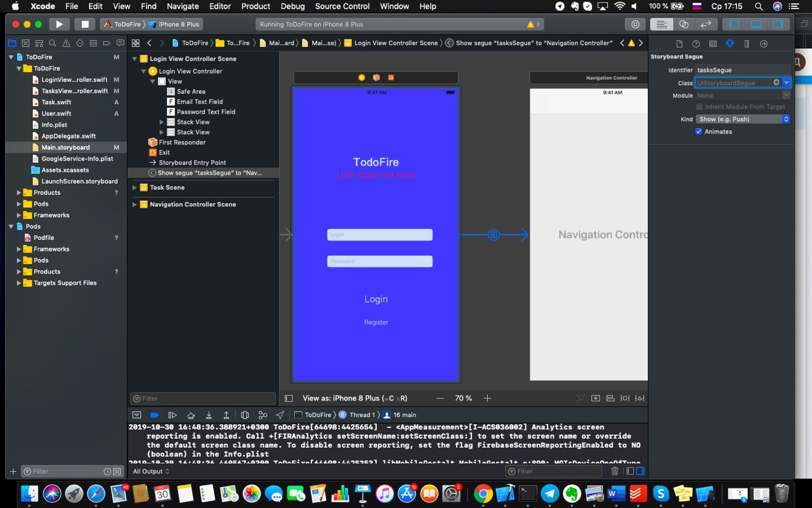The image size is (812, 508).
Task: Expand the Products group under ToDoFire
Action: (19, 192)
